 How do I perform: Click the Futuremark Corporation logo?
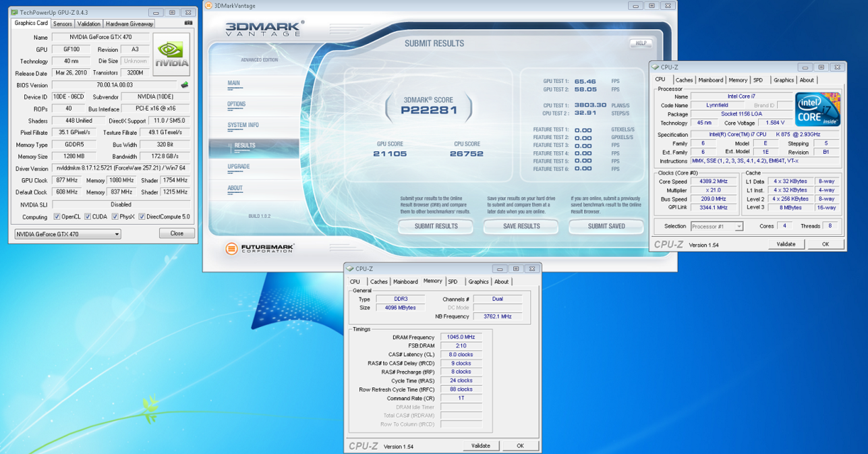pos(260,249)
